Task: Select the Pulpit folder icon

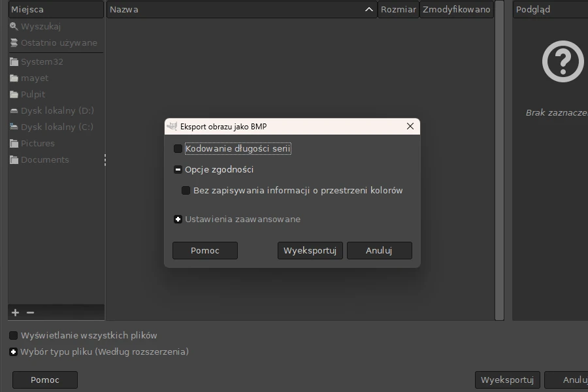Action: [14, 95]
